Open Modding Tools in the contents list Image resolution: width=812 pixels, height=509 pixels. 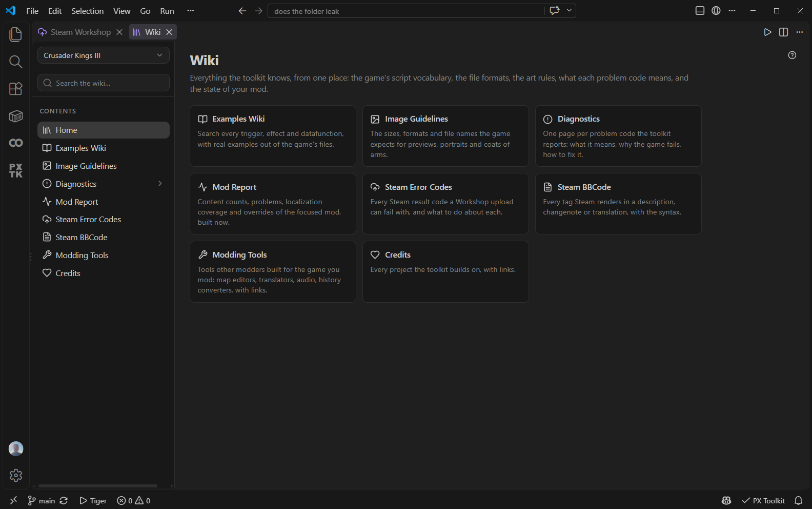click(104, 255)
